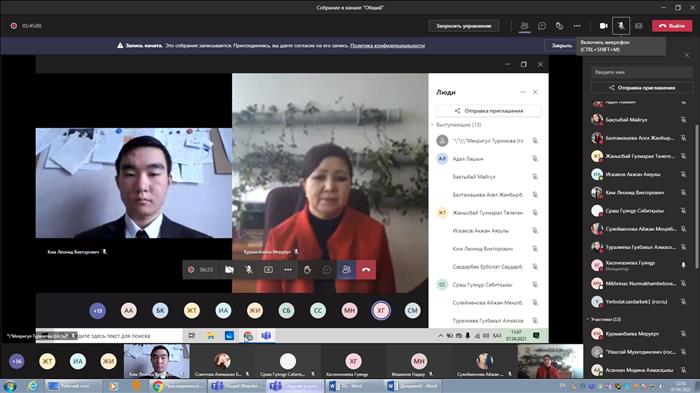This screenshot has height=393, width=700.
Task: Click the red hang up icon in shared toolbar
Action: (366, 270)
